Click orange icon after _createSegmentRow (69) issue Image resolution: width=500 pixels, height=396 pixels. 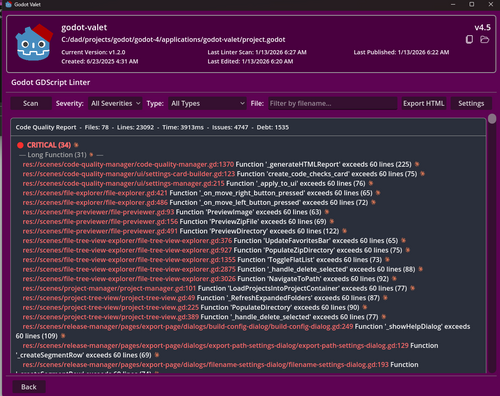tap(157, 355)
